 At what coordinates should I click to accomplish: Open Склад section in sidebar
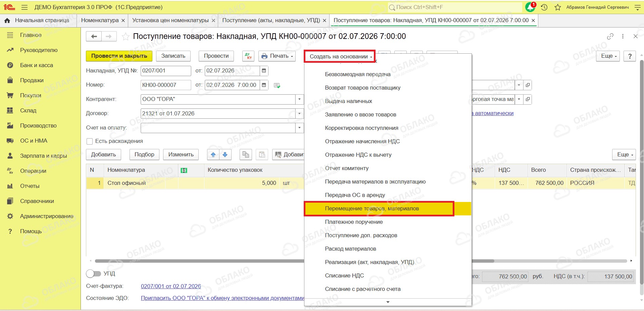[x=28, y=110]
